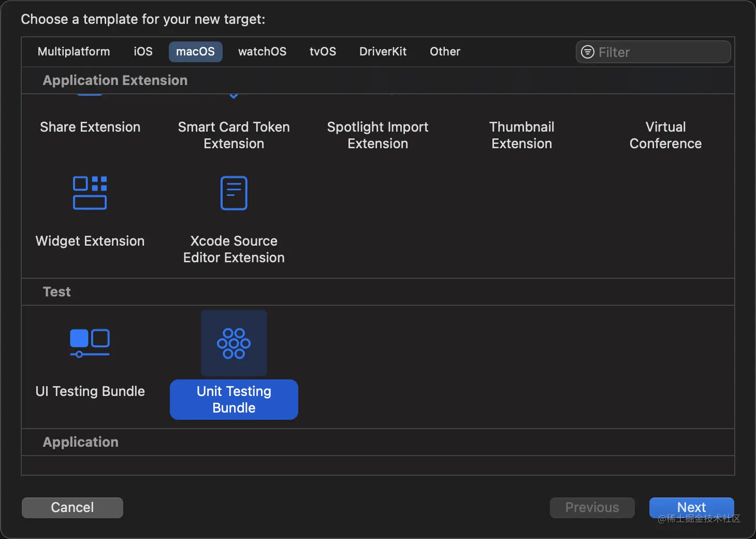
Task: Select the Unit Testing Bundle icon
Action: (x=234, y=343)
